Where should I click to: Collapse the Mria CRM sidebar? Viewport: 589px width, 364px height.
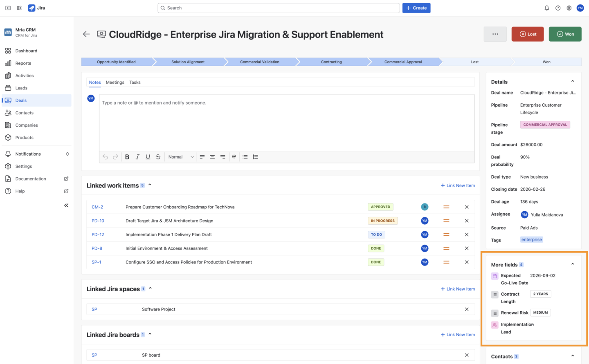coord(66,205)
